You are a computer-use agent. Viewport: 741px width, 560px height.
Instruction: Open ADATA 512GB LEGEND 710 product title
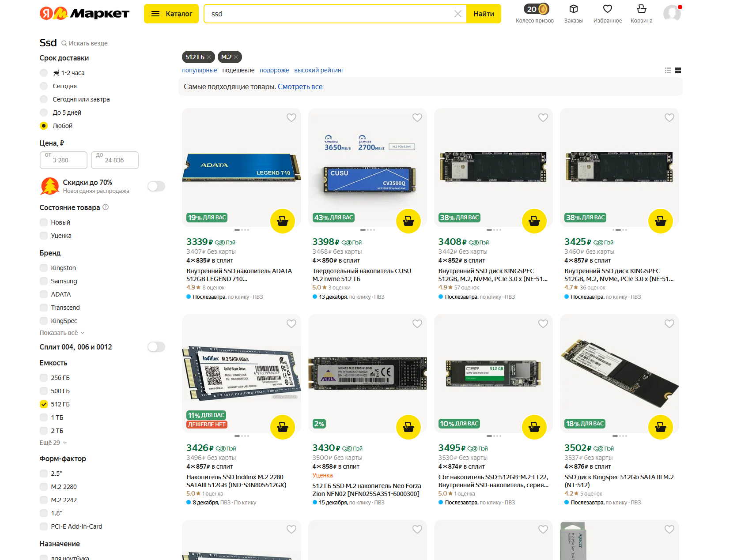[239, 275]
